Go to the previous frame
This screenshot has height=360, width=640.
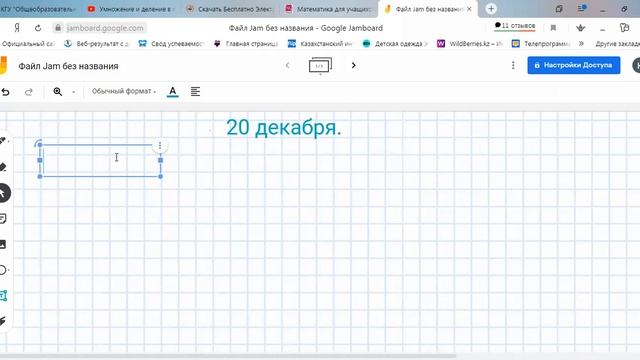click(287, 65)
